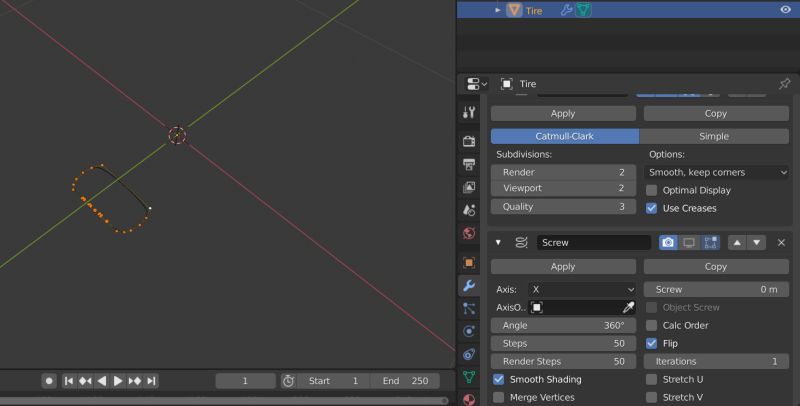This screenshot has height=406, width=800.
Task: Open the Active Tool and Workspace settings tab
Action: [x=469, y=112]
